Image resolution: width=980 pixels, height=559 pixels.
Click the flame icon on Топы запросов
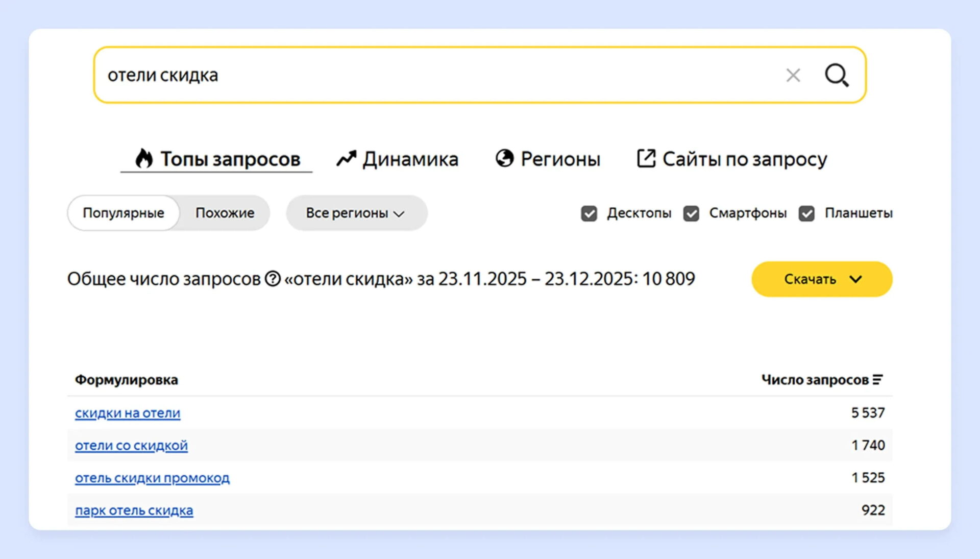point(144,158)
